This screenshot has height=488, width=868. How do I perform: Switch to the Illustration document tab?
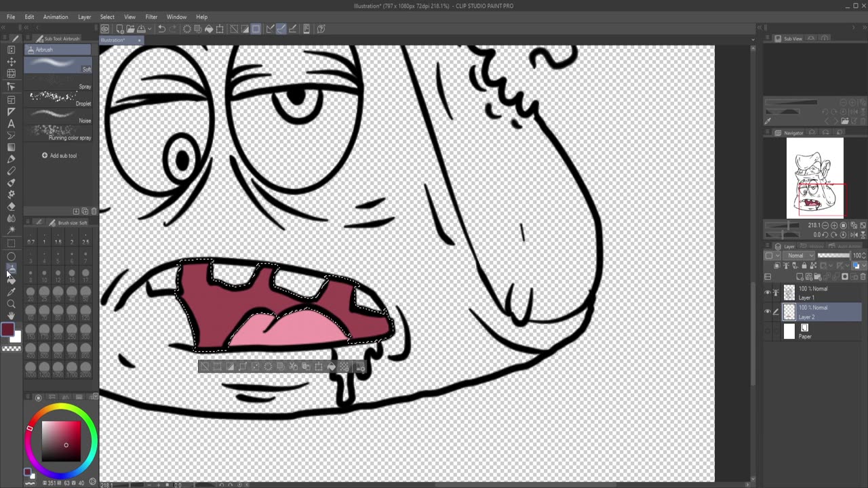coord(121,40)
